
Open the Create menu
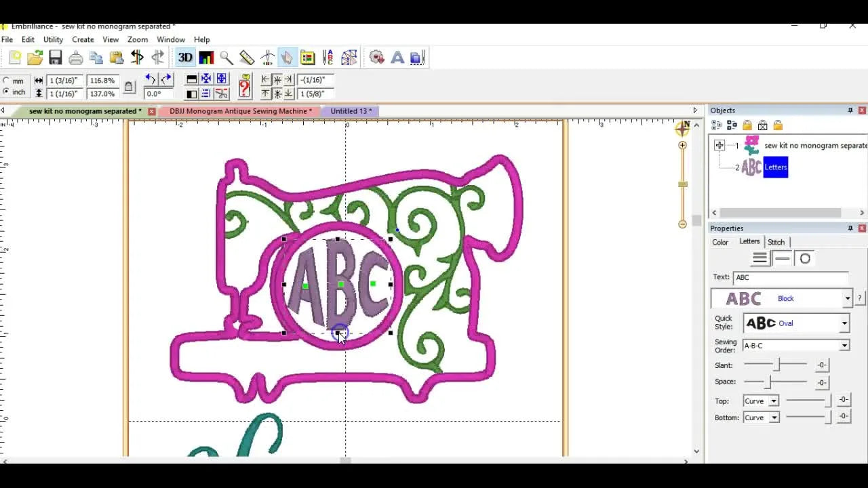click(83, 39)
